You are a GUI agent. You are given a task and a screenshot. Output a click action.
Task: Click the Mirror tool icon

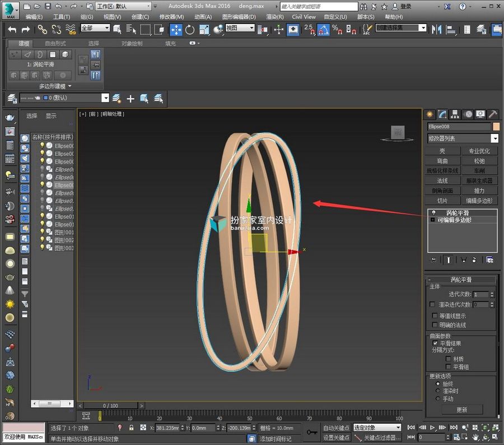click(436, 30)
